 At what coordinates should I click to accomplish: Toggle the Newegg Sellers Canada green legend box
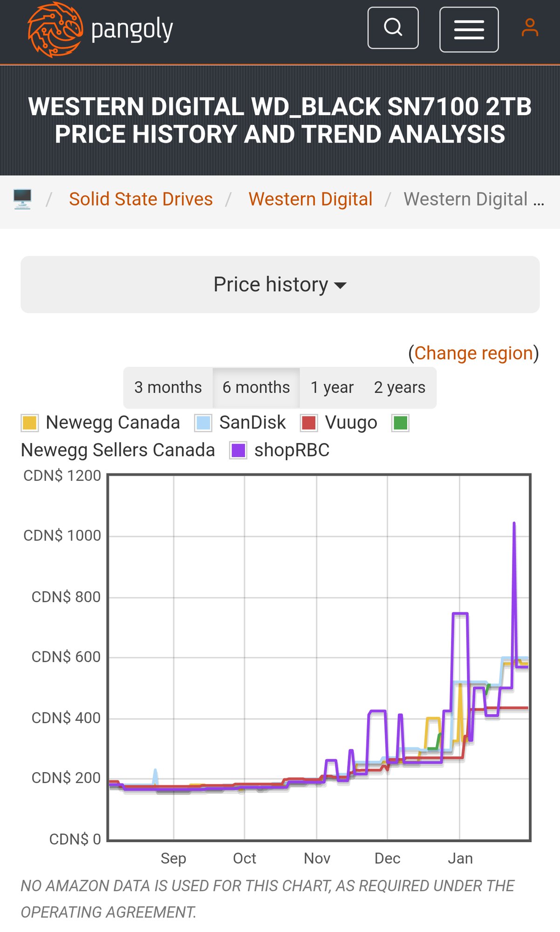400,423
